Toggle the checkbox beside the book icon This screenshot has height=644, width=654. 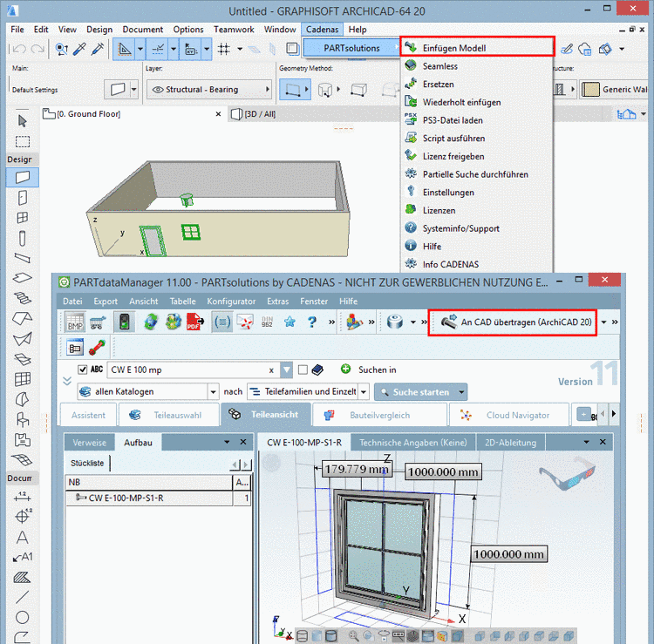coord(303,369)
